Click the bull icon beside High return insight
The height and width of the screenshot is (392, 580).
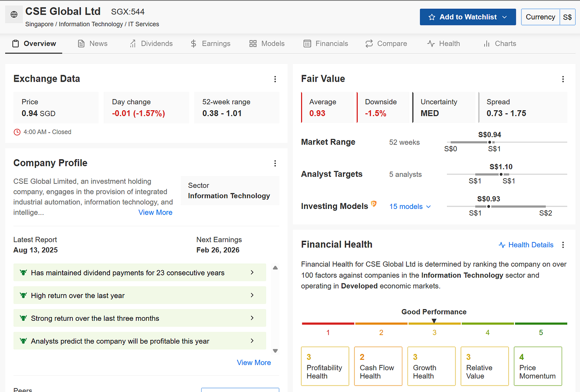click(24, 295)
